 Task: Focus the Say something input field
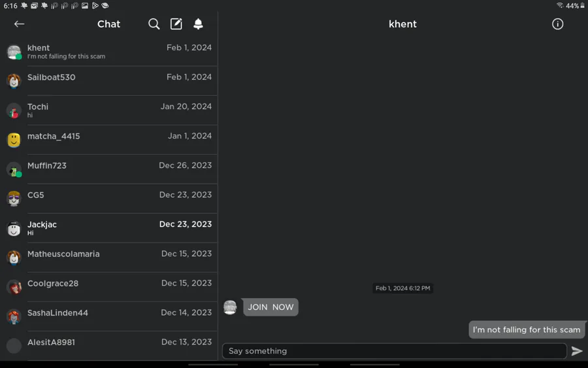(395, 351)
